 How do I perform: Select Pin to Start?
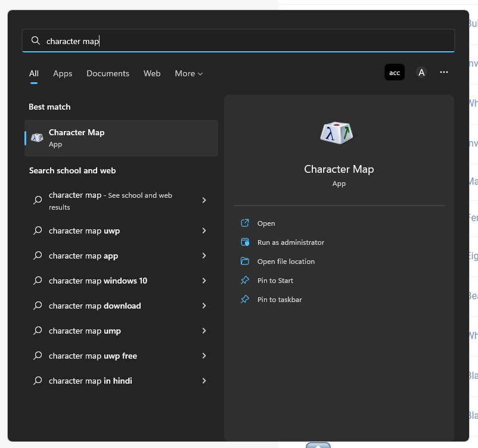click(275, 281)
